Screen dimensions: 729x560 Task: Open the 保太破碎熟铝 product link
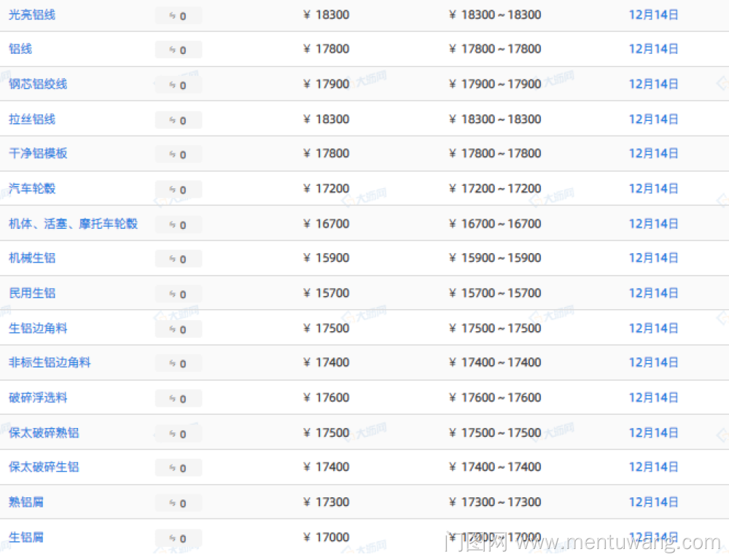[44, 432]
